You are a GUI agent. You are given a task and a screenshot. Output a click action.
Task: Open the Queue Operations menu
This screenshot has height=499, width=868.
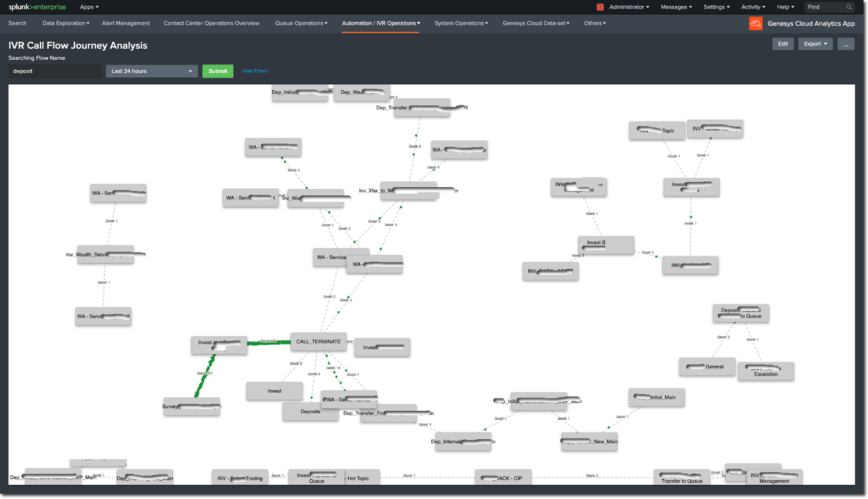[301, 23]
